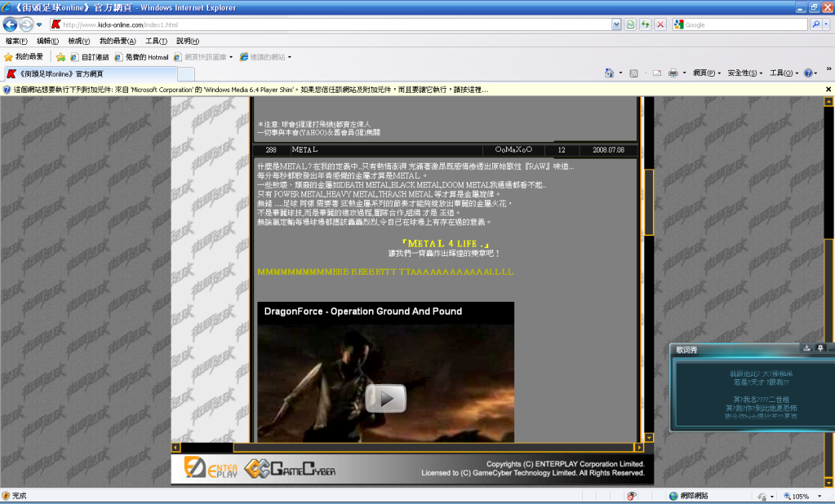This screenshot has height=504, width=835.
Task: Play the DragonForce video
Action: [x=385, y=398]
